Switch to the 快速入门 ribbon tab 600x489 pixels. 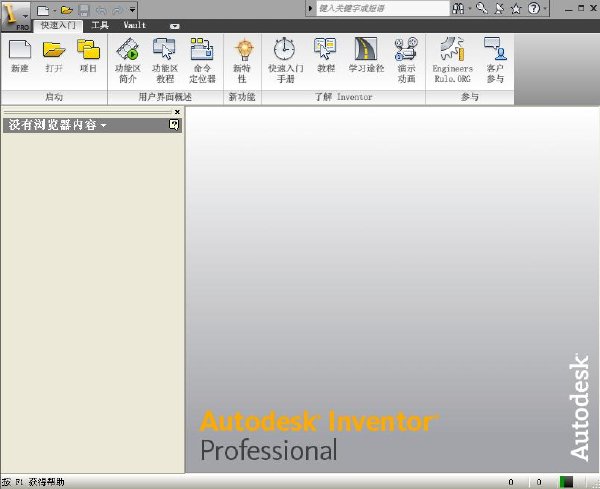pyautogui.click(x=58, y=26)
